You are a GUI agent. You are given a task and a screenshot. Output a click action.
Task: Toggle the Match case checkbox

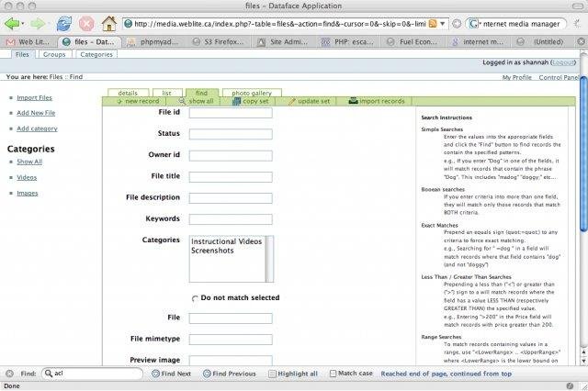333,374
